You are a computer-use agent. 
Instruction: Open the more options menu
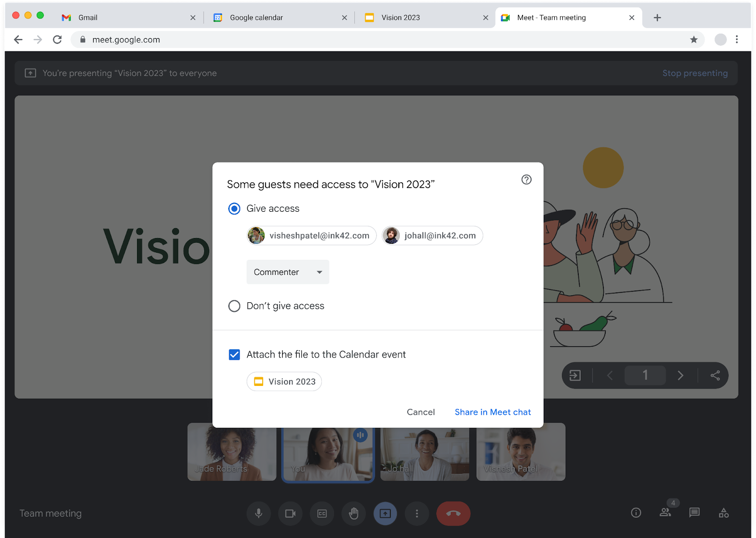pyautogui.click(x=417, y=513)
